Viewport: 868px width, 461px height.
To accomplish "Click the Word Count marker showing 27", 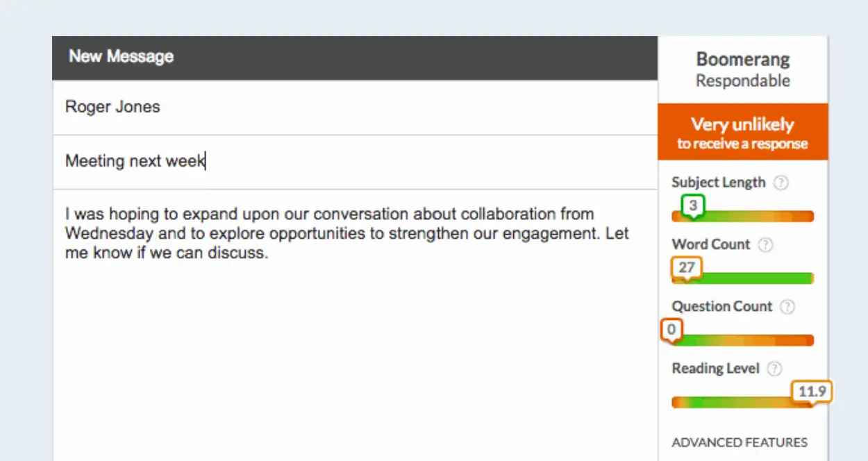I will point(686,267).
